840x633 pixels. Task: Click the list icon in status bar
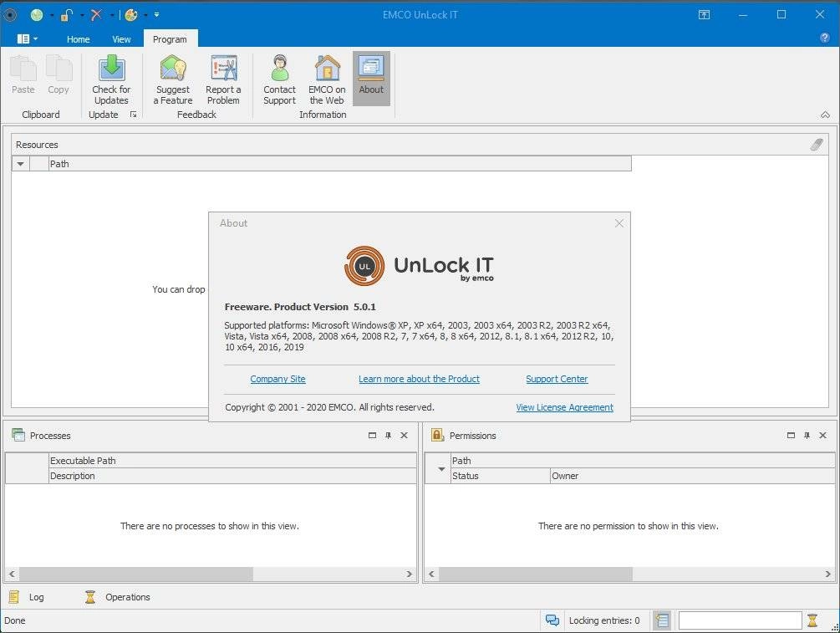coord(662,620)
